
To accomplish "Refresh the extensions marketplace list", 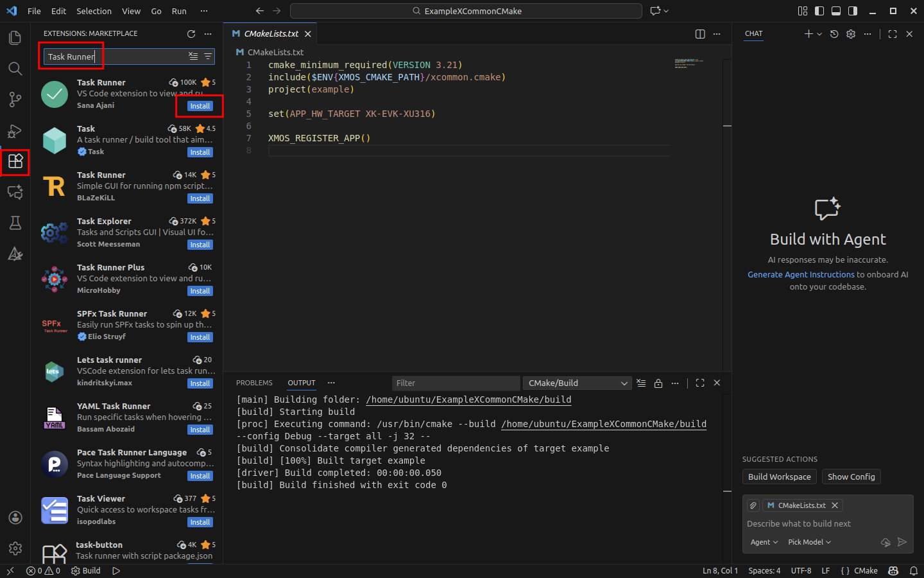I will [191, 33].
